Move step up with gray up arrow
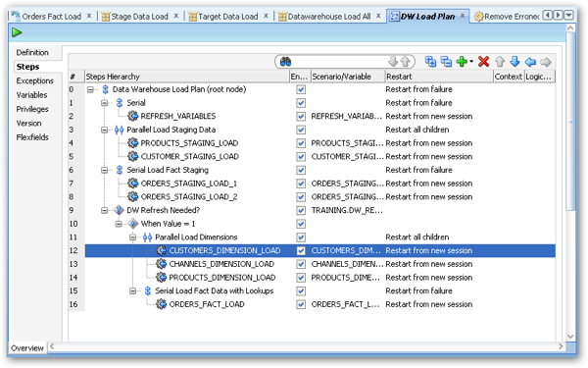588x368 pixels. (x=500, y=61)
